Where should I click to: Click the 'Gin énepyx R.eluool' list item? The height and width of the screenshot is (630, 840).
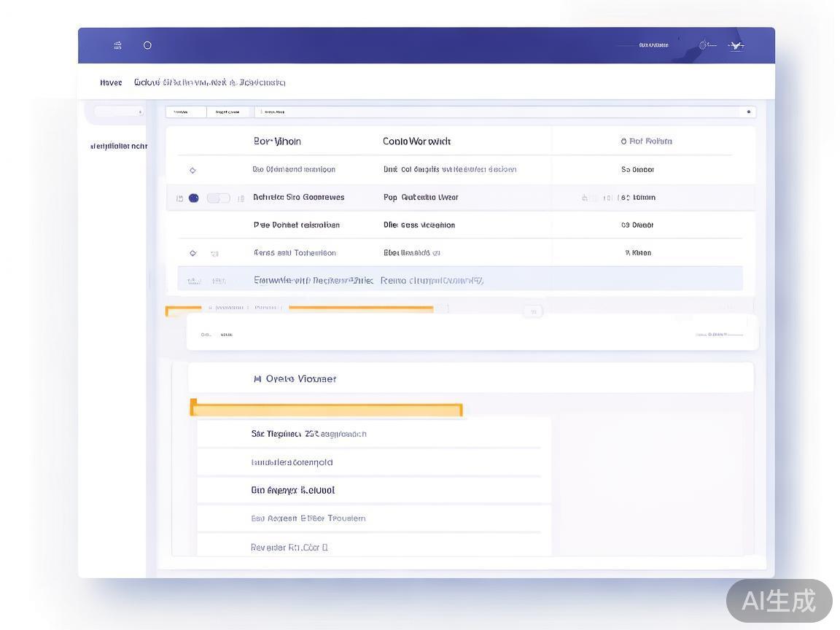293,490
